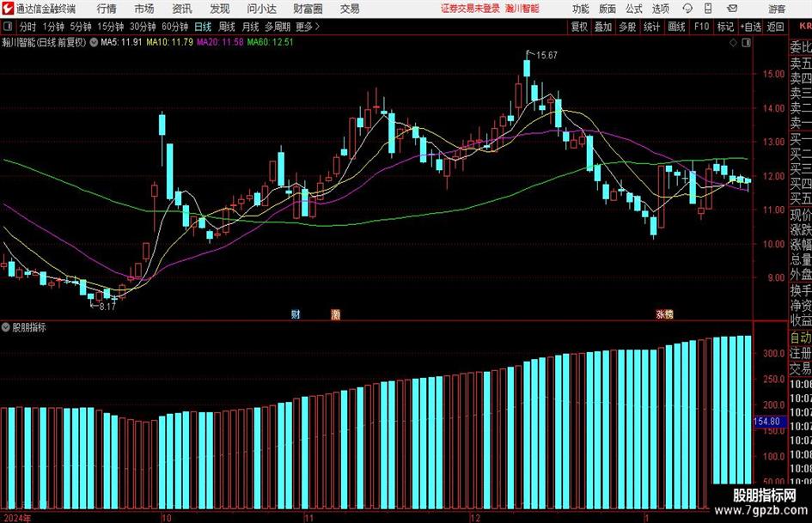Click the 通达信 red logo icon

[8, 9]
